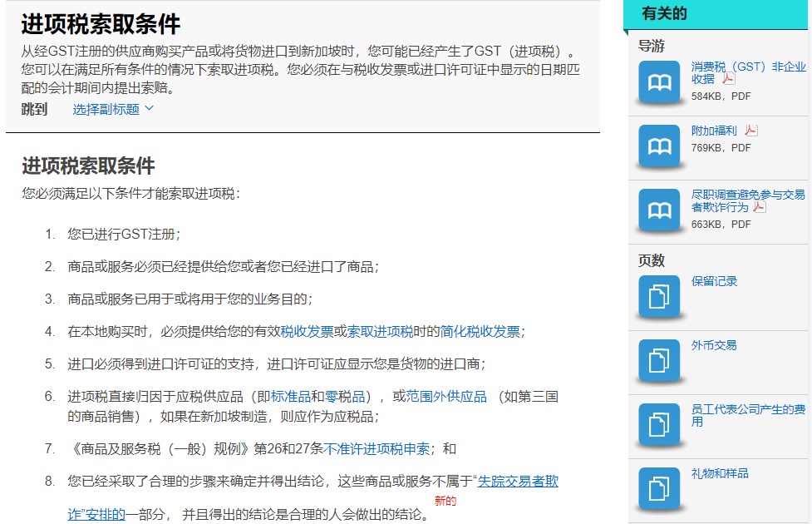Expand the 选择副标题 dropdown
This screenshot has width=812, height=524.
point(113,109)
